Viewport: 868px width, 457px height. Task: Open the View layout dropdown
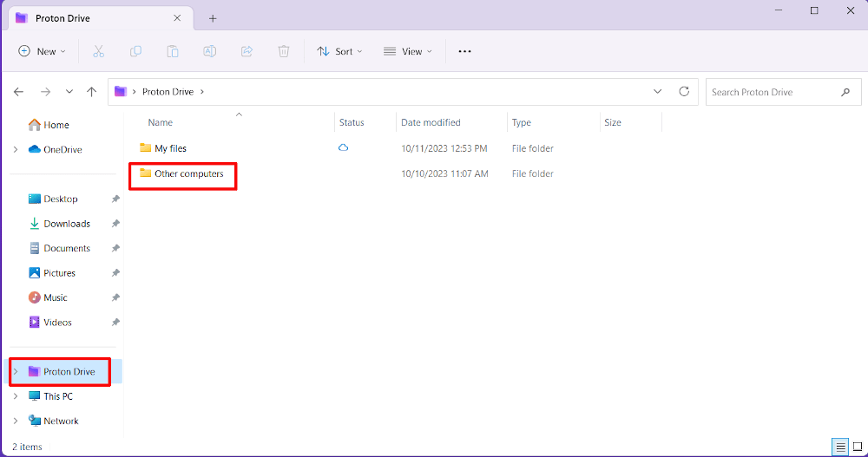[408, 51]
